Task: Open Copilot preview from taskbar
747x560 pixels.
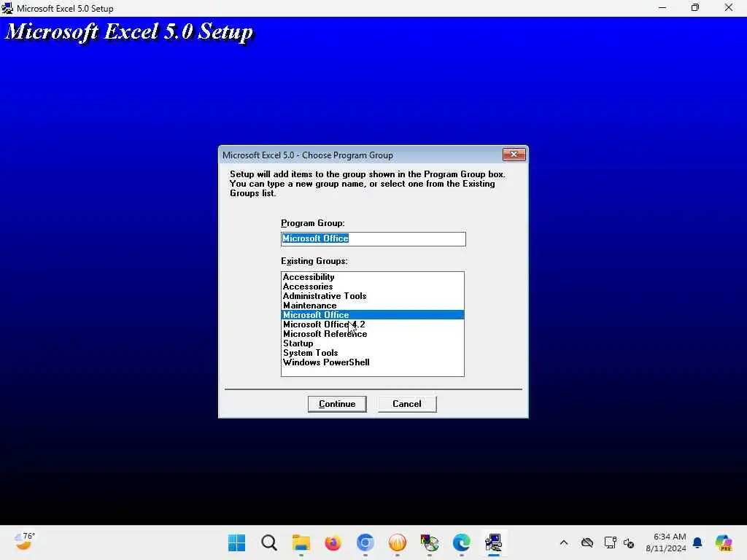Action: (x=724, y=542)
